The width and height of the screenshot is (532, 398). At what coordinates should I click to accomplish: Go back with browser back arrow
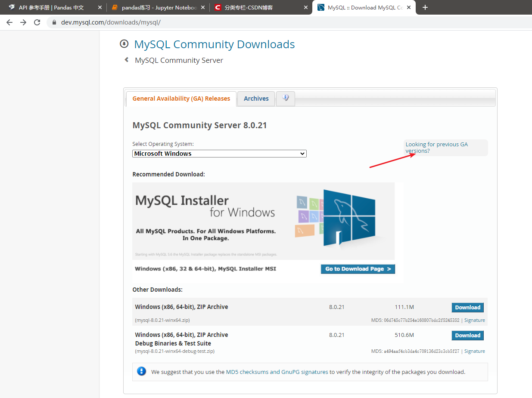tap(9, 22)
